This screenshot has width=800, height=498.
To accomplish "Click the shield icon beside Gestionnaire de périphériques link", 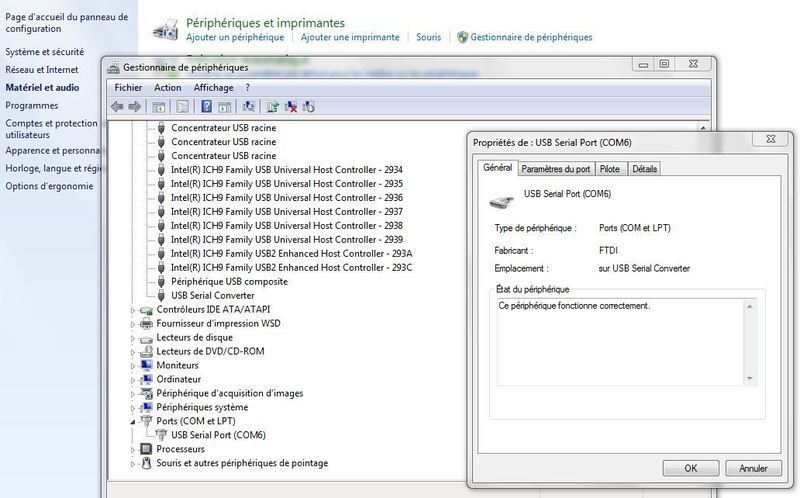I will [x=462, y=37].
